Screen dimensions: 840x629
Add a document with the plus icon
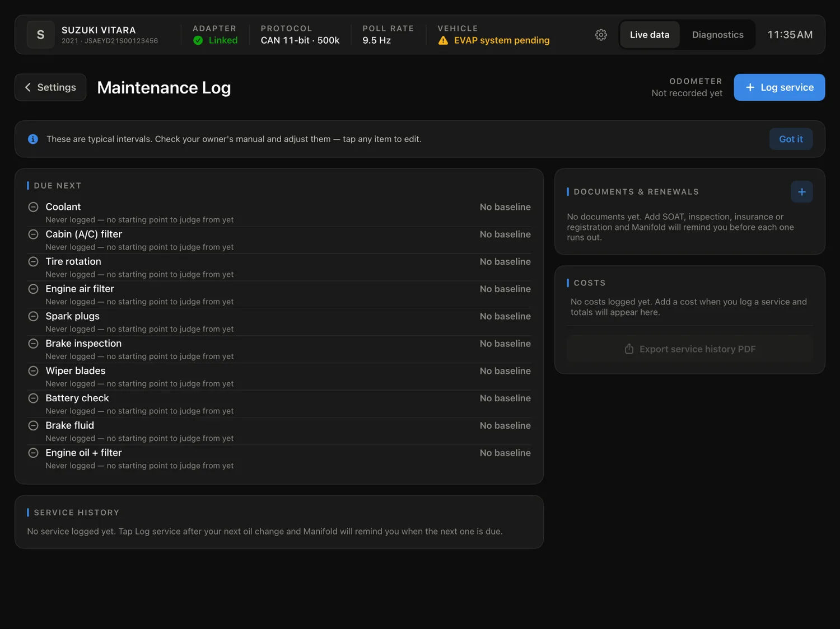(x=801, y=192)
